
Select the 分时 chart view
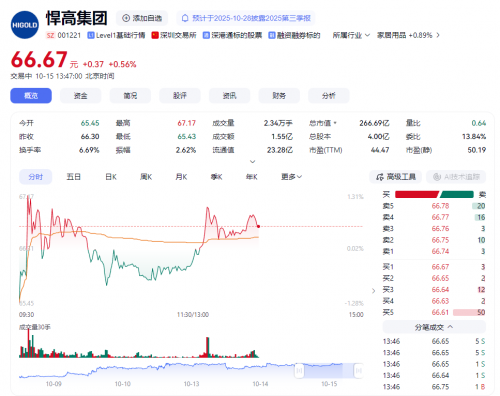tap(36, 177)
